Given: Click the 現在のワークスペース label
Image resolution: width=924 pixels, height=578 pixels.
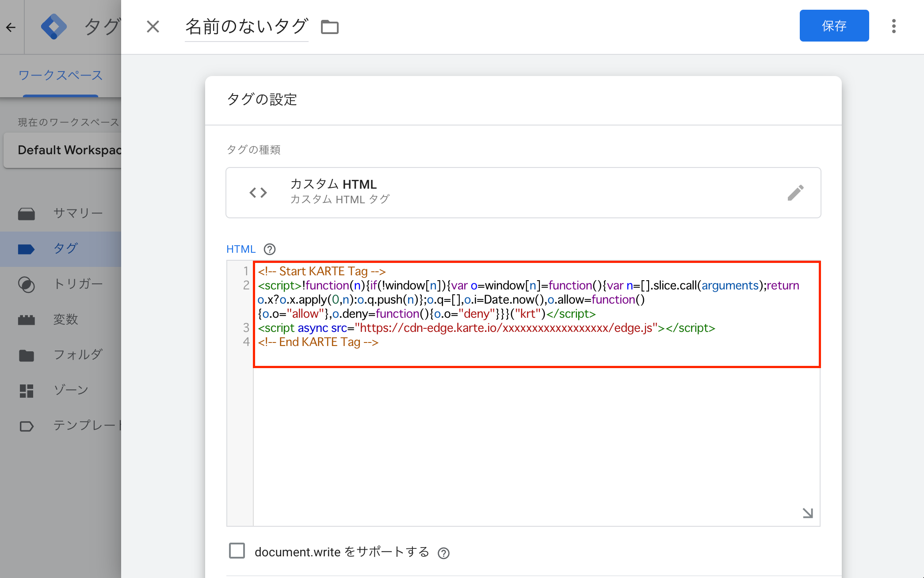Looking at the screenshot, I should pos(69,122).
